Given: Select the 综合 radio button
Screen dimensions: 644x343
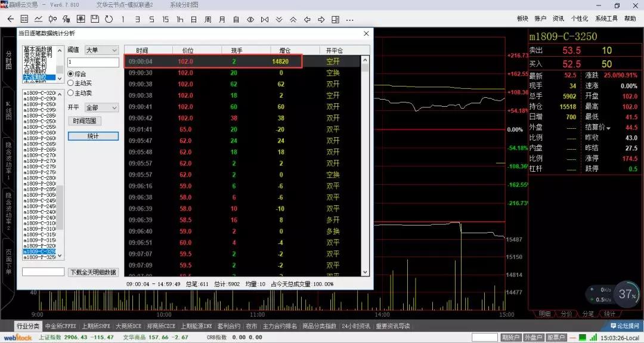Looking at the screenshot, I should tap(71, 74).
